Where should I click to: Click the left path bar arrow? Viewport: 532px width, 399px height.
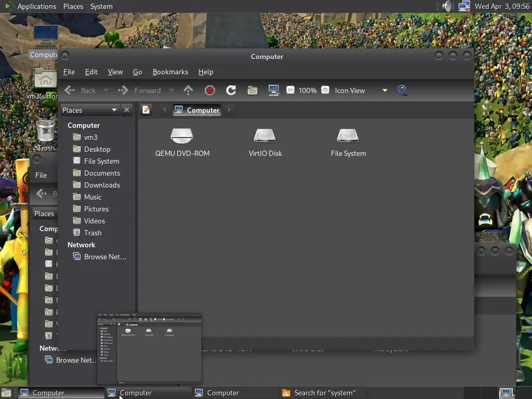point(165,110)
